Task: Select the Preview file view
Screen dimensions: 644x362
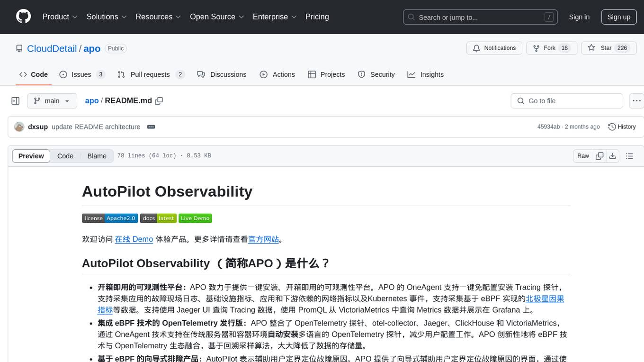Action: [x=31, y=156]
